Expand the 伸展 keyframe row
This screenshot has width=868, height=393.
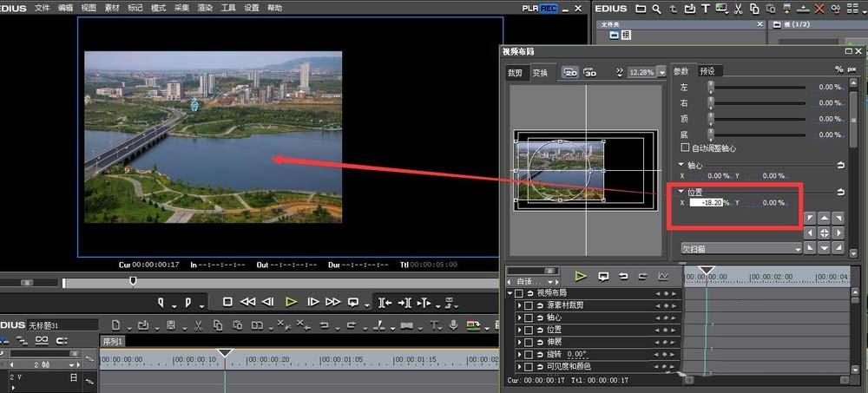point(518,343)
